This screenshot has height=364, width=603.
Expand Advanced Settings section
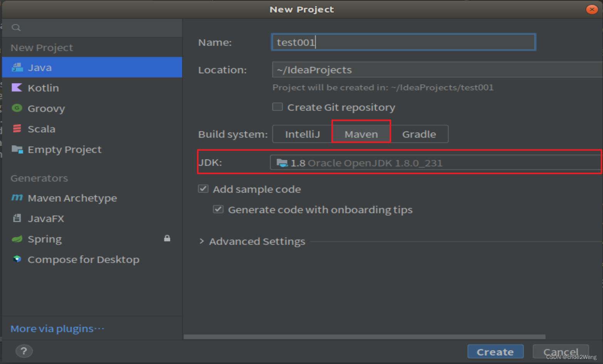tap(202, 241)
